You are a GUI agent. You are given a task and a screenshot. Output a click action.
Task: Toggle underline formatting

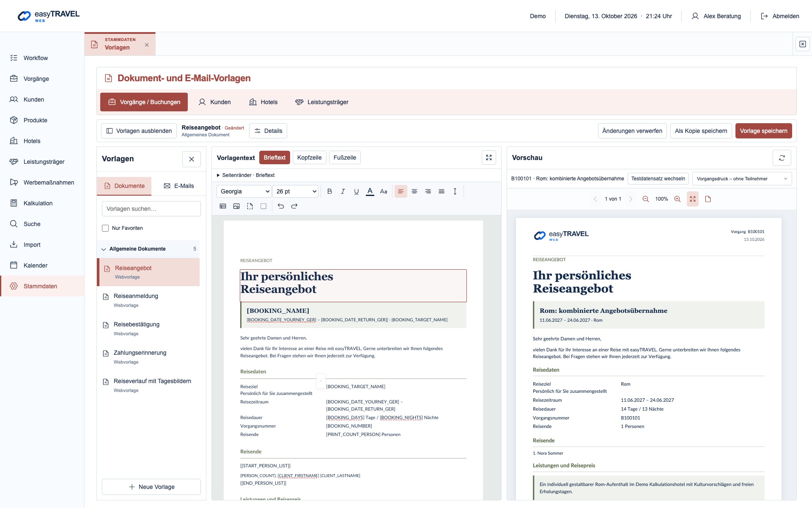coord(357,191)
